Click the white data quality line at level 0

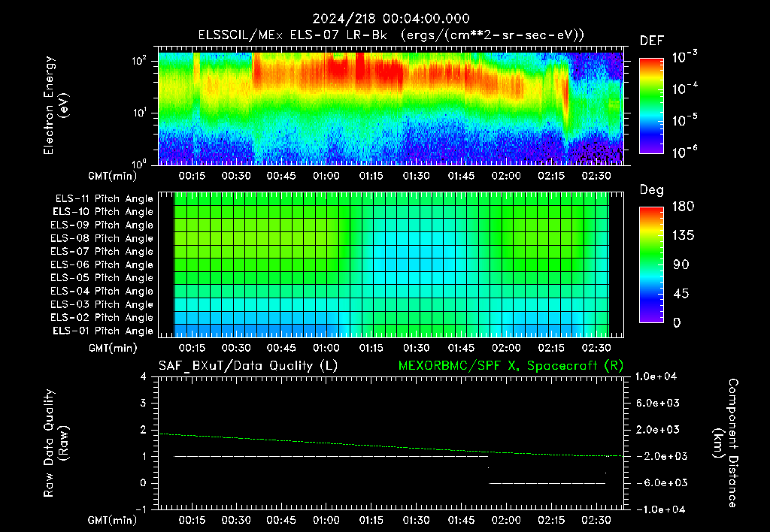(x=547, y=483)
